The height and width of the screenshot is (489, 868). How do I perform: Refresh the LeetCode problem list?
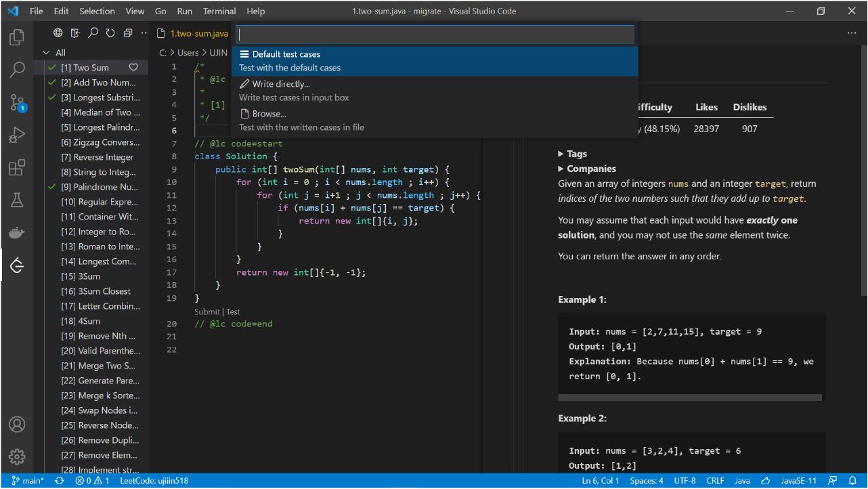pos(110,33)
